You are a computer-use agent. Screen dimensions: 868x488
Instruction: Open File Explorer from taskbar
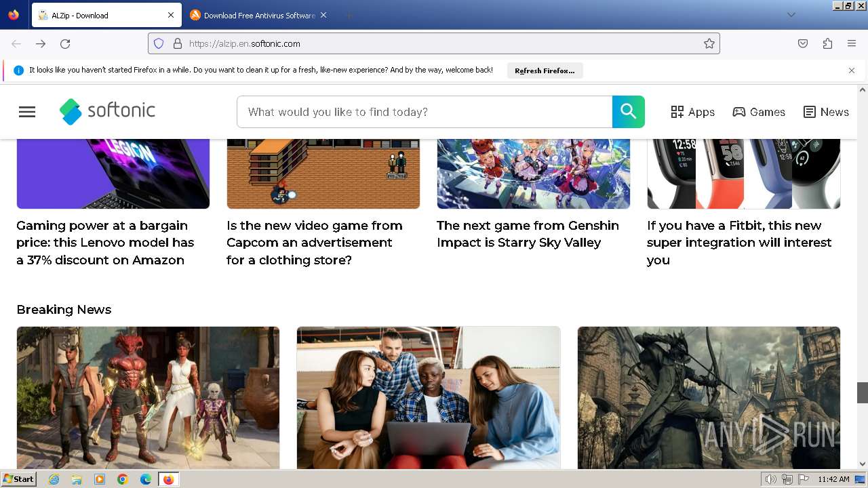coord(77,479)
